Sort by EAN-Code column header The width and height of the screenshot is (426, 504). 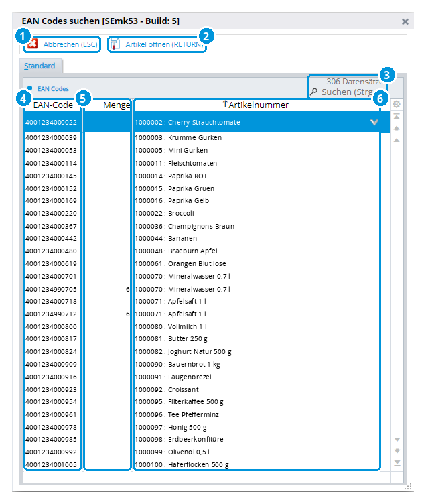pyautogui.click(x=53, y=105)
